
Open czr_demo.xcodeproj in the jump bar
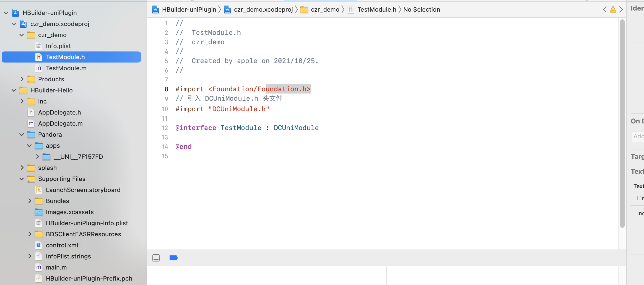click(x=263, y=10)
